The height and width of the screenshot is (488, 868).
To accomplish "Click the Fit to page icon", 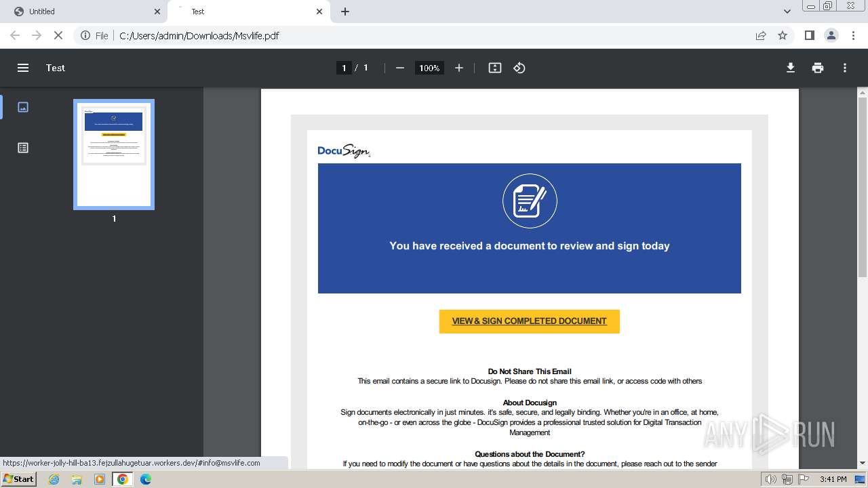I will (x=495, y=68).
